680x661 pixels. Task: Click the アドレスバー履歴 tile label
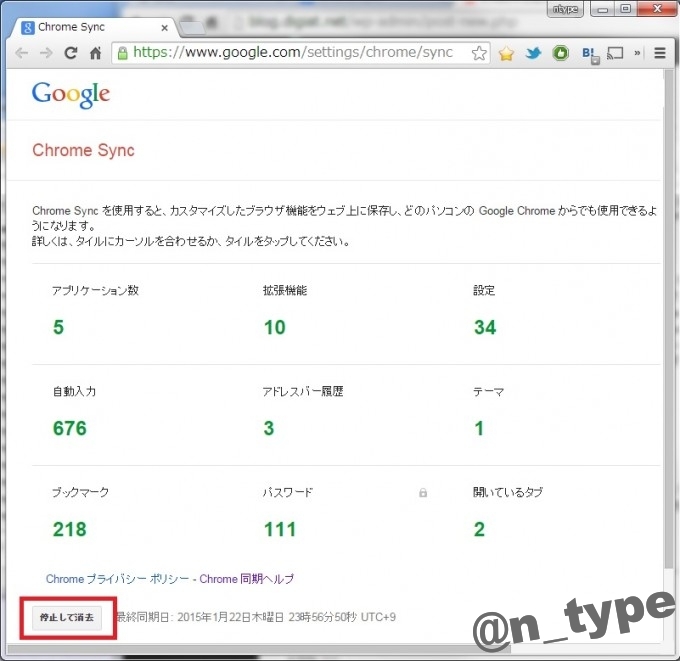tap(303, 391)
